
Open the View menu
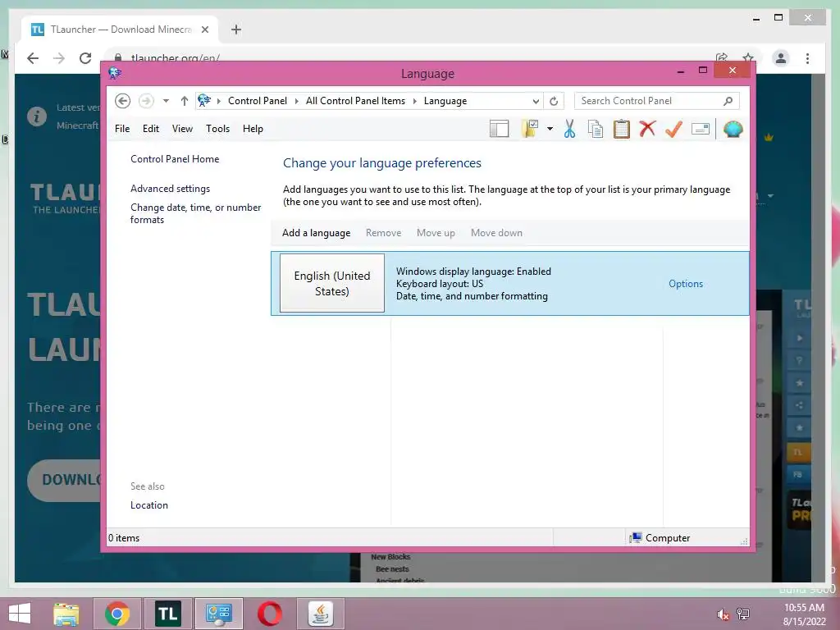(182, 129)
